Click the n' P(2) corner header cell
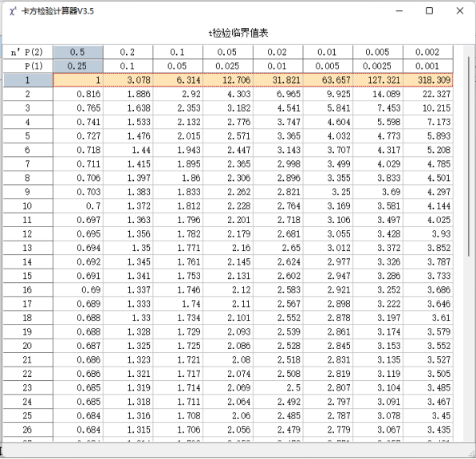 tap(28, 52)
